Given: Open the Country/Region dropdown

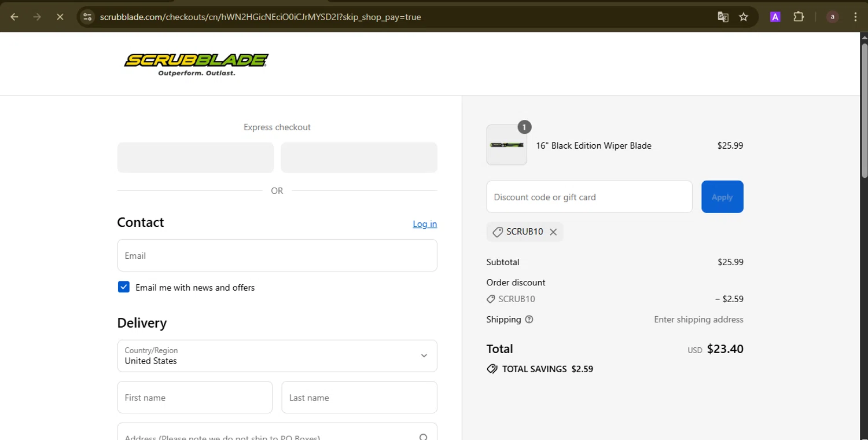Looking at the screenshot, I should (277, 355).
